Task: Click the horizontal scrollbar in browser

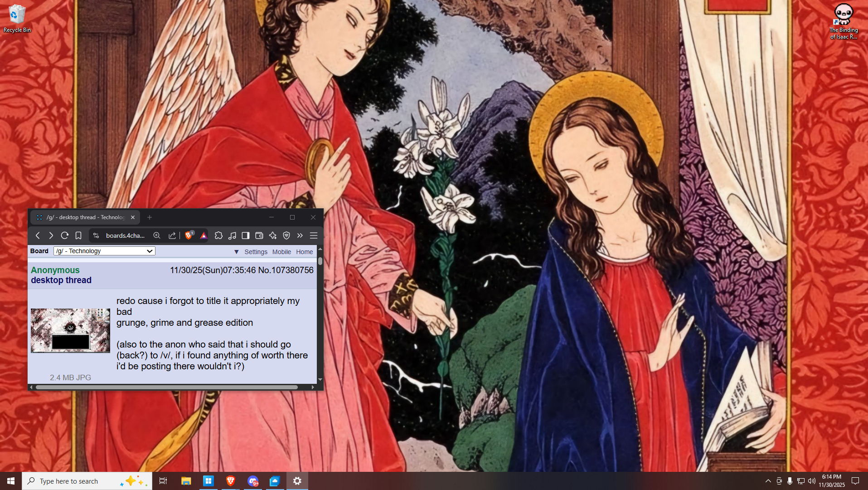Action: (x=167, y=387)
